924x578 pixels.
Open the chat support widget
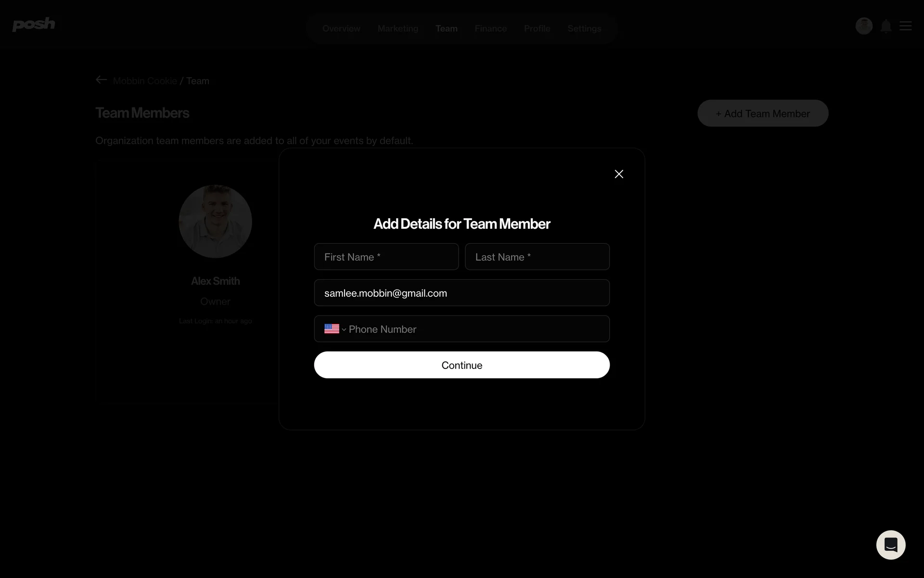[x=891, y=545]
